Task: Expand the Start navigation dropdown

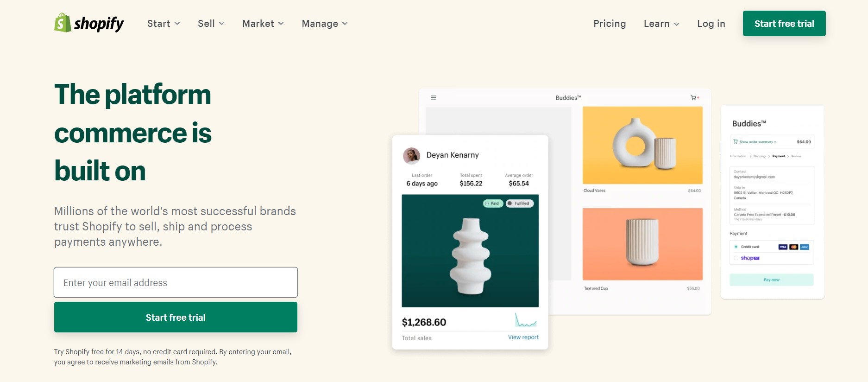Action: (164, 24)
